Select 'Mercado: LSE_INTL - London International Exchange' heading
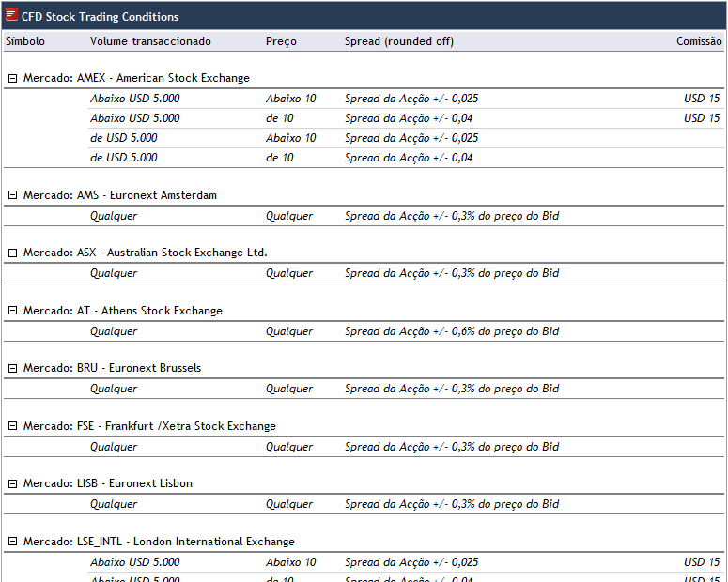 160,542
